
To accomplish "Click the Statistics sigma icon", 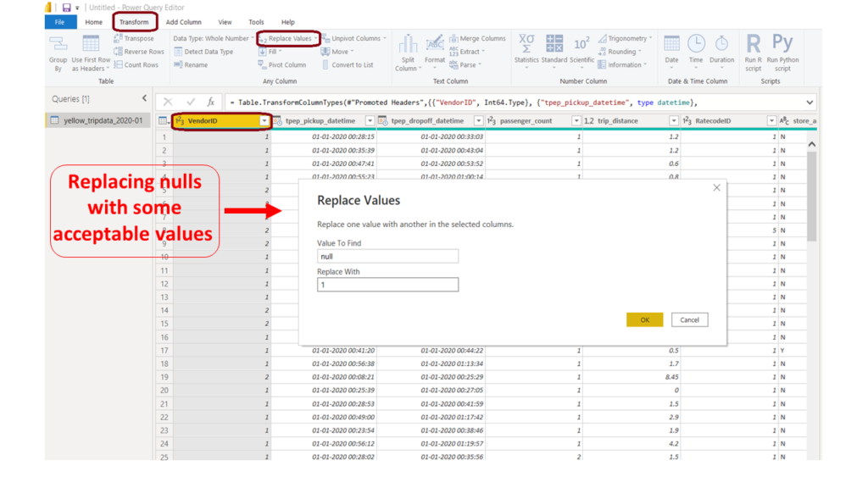I will coord(526,44).
